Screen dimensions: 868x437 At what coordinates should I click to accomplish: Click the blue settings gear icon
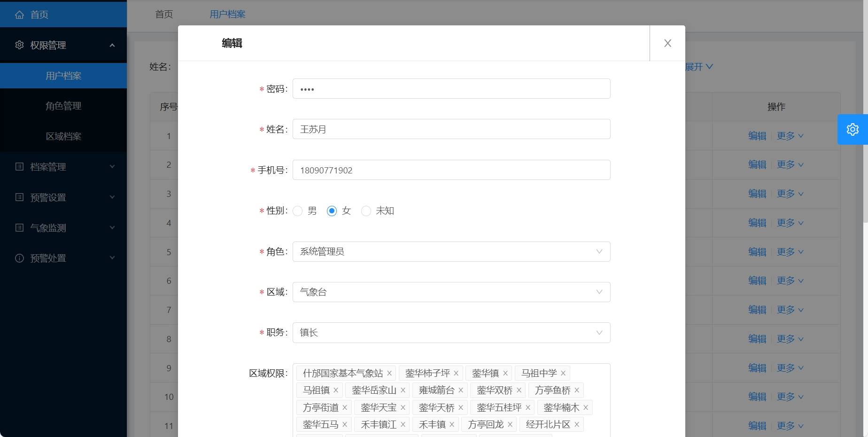tap(852, 129)
